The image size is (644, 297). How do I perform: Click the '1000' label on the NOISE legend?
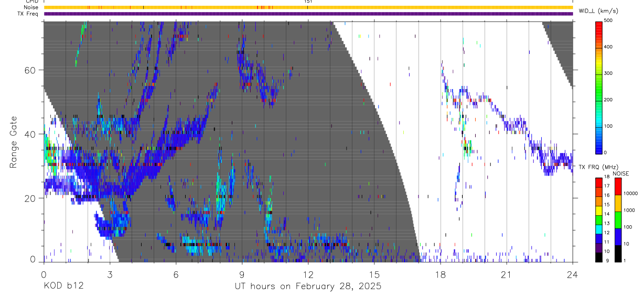[x=629, y=210]
